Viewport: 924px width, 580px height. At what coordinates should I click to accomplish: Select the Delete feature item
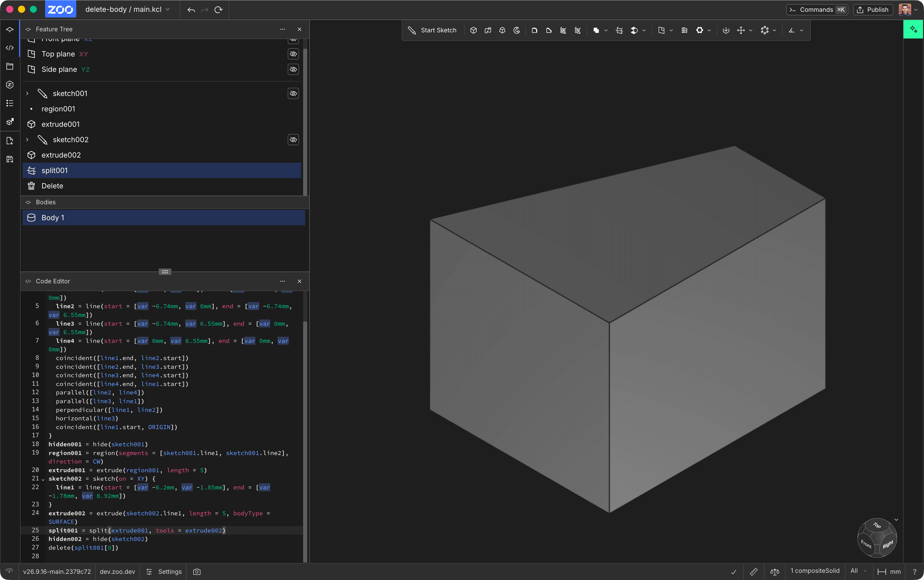[x=162, y=186]
